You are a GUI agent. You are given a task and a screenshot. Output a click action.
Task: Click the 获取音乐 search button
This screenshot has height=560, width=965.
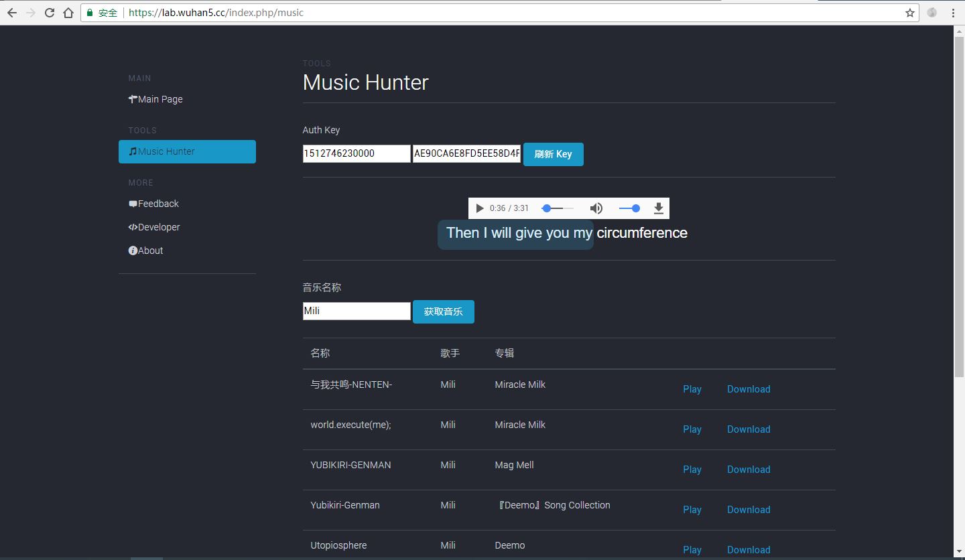point(443,311)
